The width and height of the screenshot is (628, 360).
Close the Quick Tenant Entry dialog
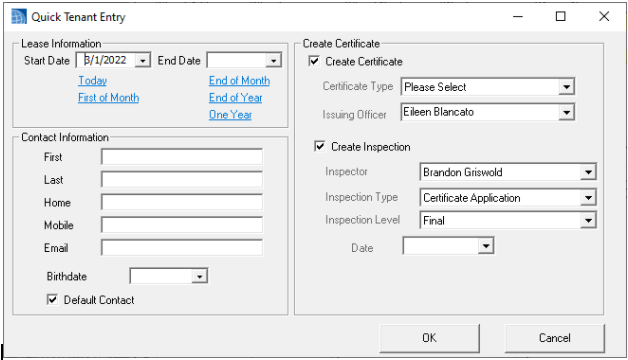604,16
